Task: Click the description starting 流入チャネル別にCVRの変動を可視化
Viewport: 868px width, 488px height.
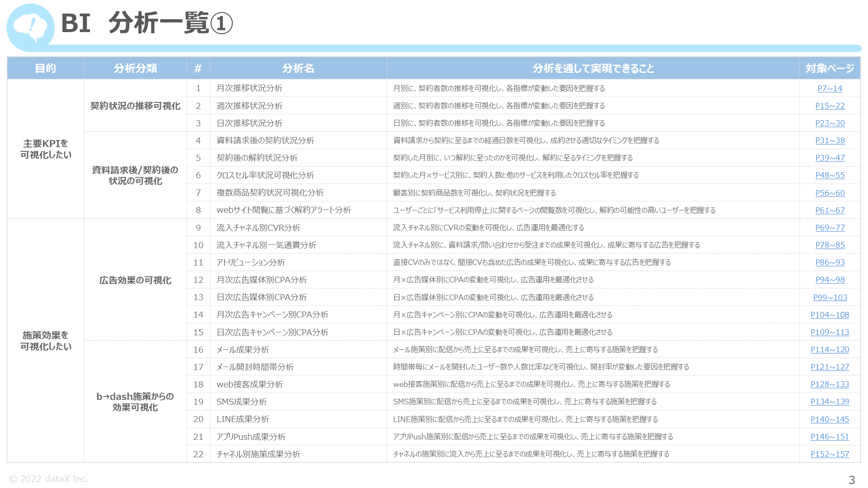Action: (x=489, y=228)
